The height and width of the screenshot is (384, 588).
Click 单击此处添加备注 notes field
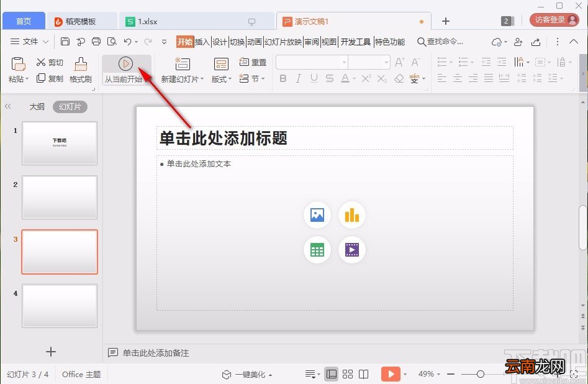[156, 353]
